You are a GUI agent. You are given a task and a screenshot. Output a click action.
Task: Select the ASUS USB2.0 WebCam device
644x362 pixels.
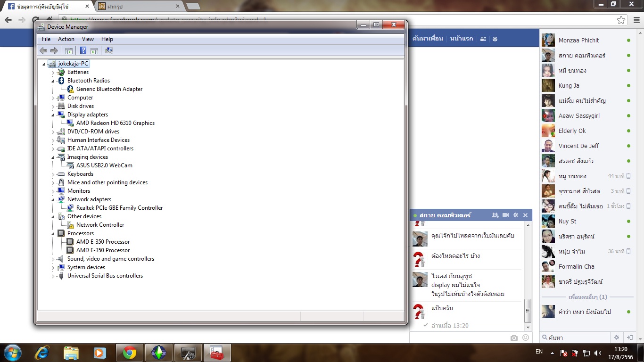pyautogui.click(x=104, y=165)
